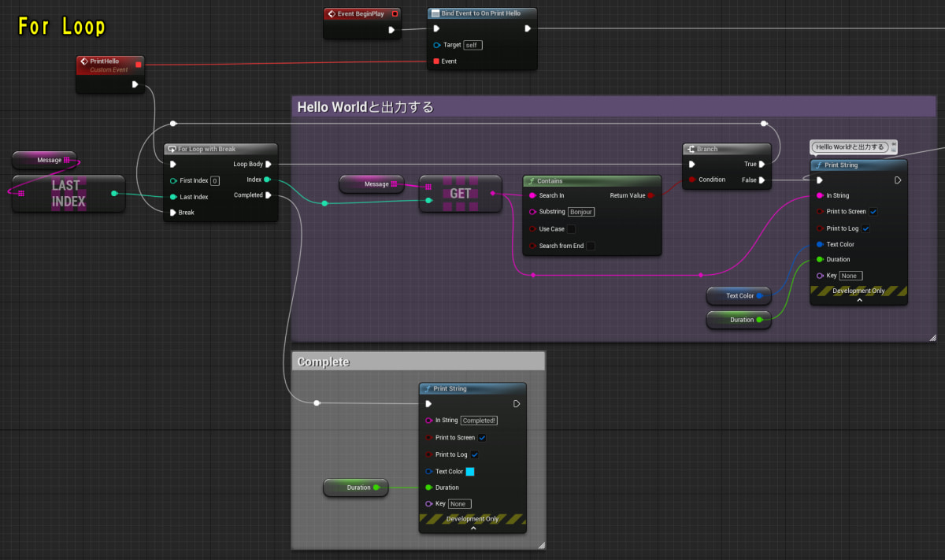
Task: Uncheck Print to Log on Completed node
Action: (x=475, y=454)
